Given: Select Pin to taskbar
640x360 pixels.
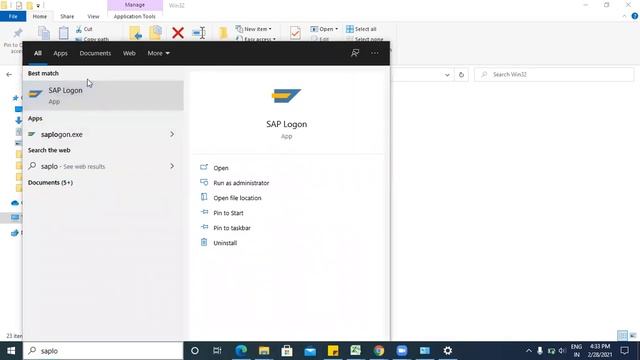Looking at the screenshot, I should coord(232,228).
